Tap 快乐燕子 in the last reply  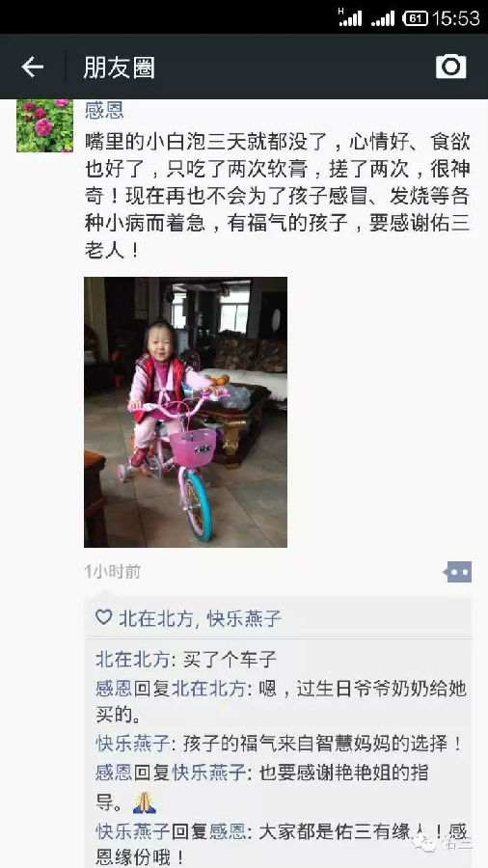(x=133, y=831)
